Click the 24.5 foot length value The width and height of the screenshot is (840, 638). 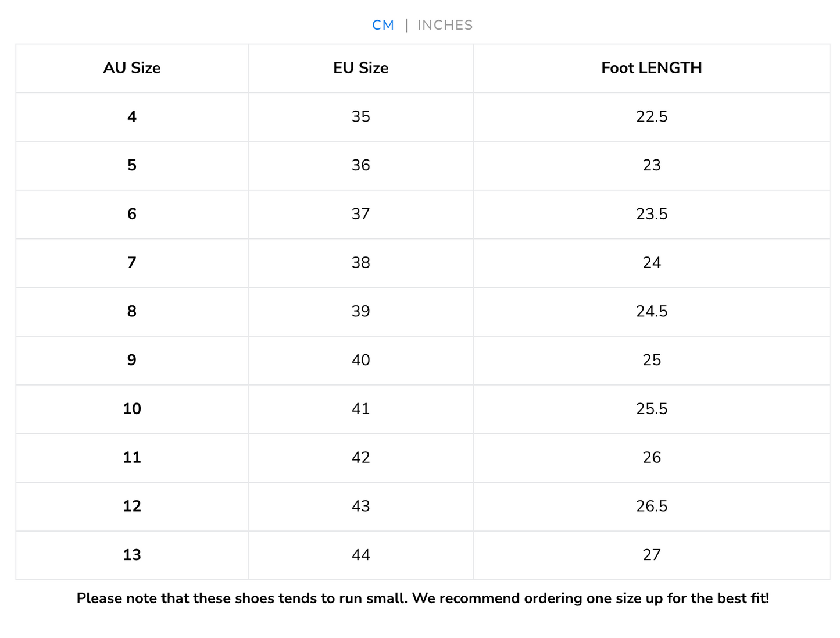[x=652, y=312]
